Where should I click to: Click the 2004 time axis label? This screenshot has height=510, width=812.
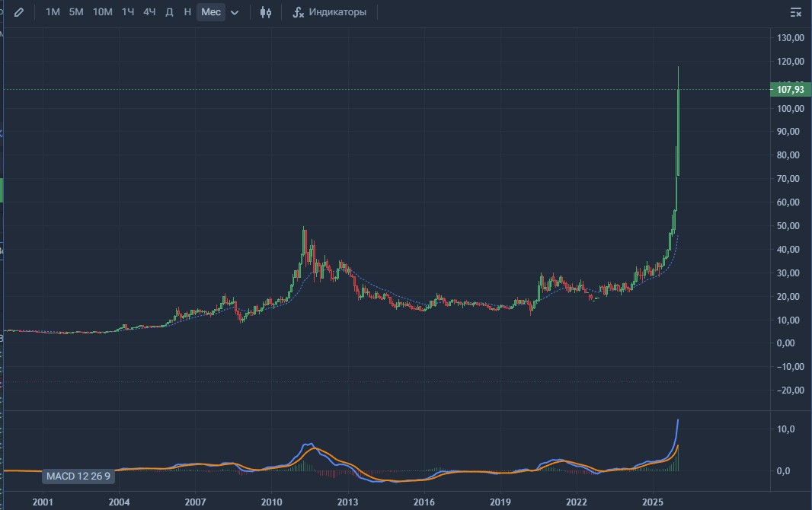pyautogui.click(x=119, y=502)
